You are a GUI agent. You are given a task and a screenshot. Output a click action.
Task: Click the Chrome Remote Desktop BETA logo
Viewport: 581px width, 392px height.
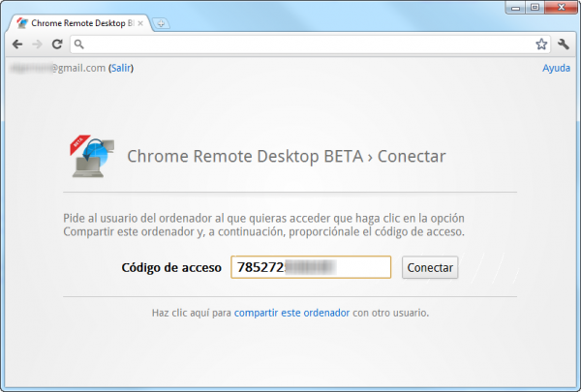tap(92, 156)
